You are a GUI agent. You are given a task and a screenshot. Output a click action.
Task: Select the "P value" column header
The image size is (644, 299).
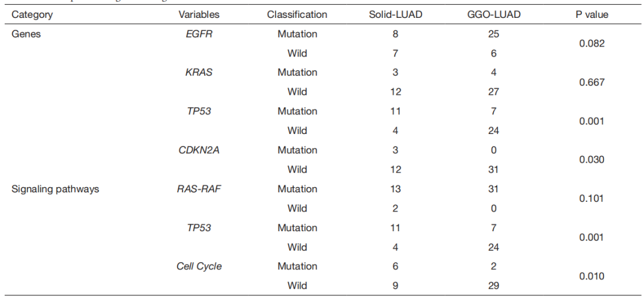pyautogui.click(x=592, y=14)
